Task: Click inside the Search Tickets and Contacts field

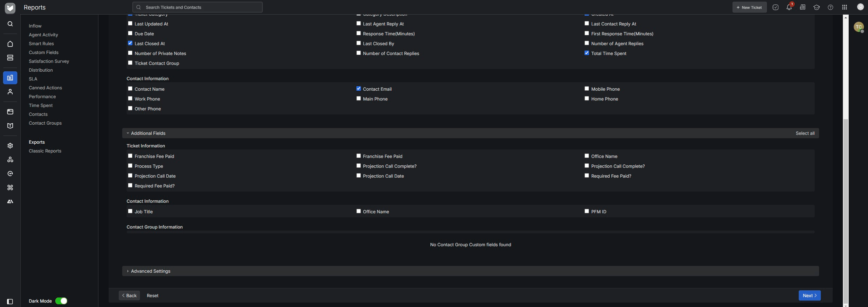Action: click(x=196, y=7)
